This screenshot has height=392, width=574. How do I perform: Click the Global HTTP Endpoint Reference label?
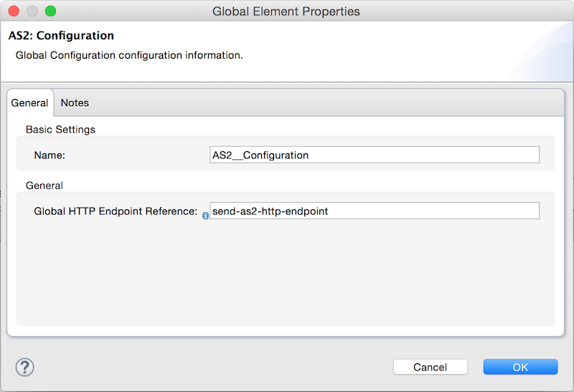pyautogui.click(x=116, y=211)
